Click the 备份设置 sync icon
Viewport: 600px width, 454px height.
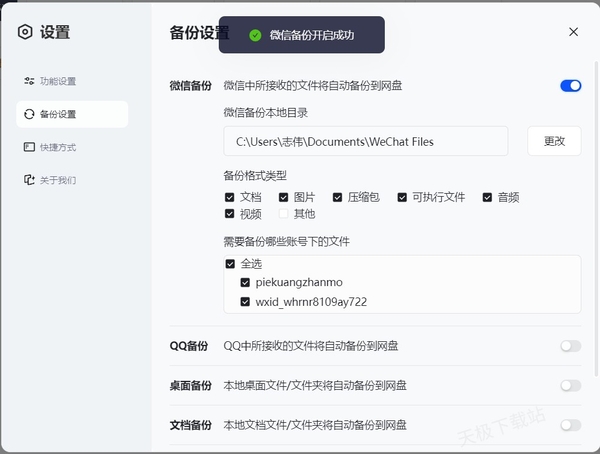pos(29,114)
